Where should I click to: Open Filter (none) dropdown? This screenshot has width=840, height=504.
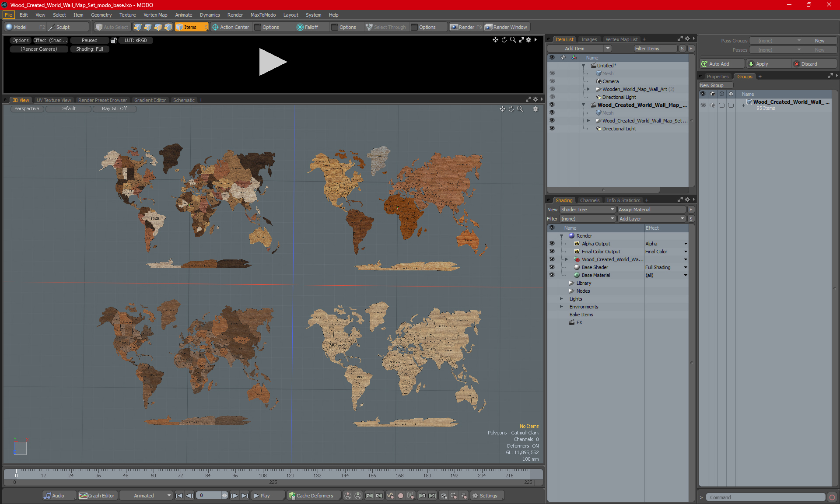(x=588, y=219)
